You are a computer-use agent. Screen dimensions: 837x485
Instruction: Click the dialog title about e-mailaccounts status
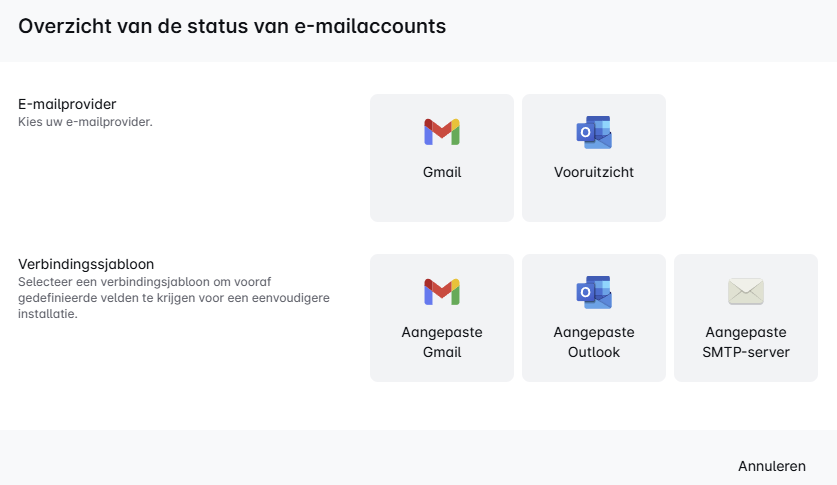232,27
